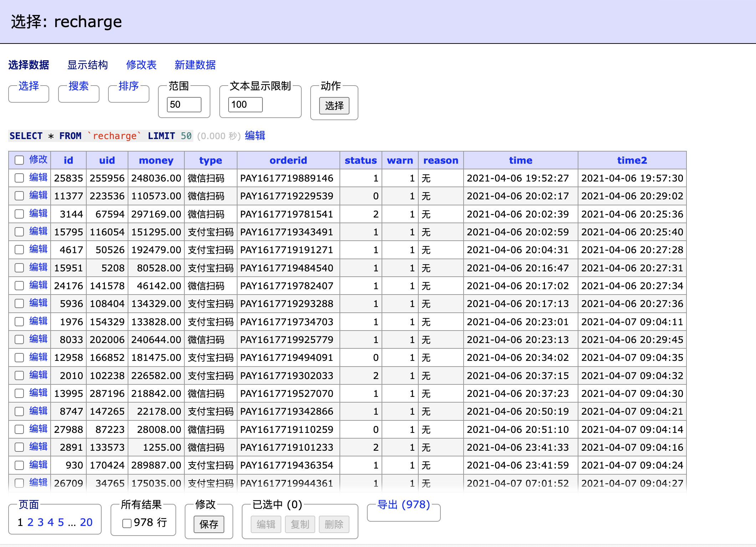
Task: Toggle the select-all checkbox in the header row
Action: click(19, 160)
